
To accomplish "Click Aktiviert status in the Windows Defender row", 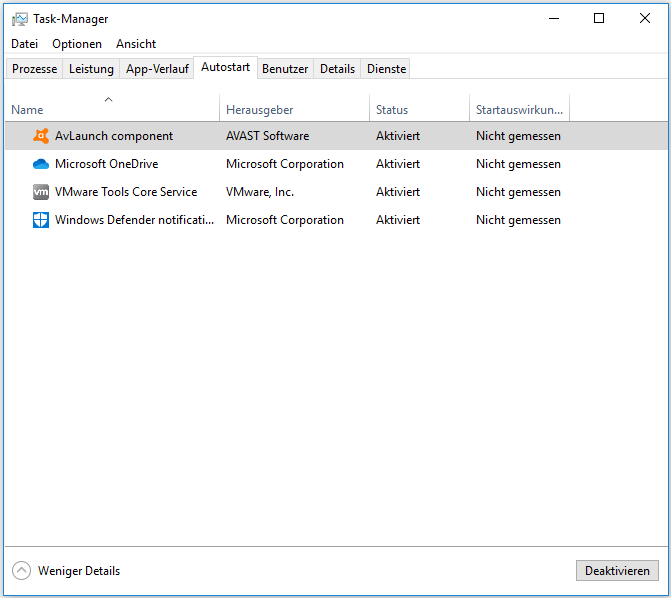I will pos(398,220).
